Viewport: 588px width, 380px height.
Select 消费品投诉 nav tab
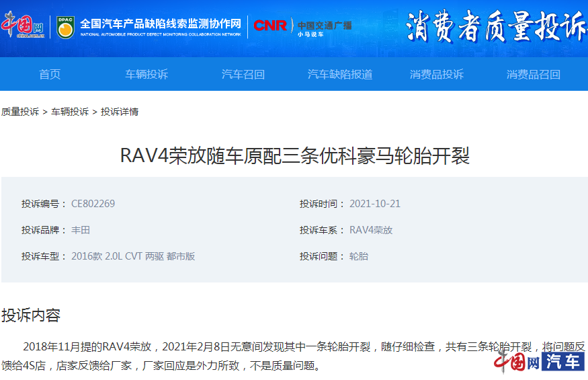click(x=437, y=75)
